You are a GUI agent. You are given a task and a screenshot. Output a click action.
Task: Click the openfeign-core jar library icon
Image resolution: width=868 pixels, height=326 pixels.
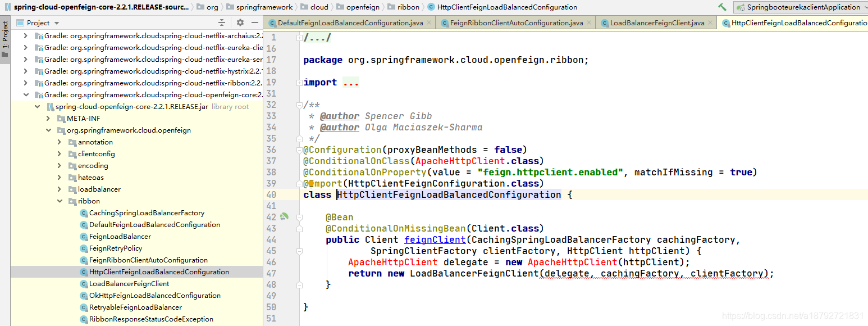click(x=50, y=107)
